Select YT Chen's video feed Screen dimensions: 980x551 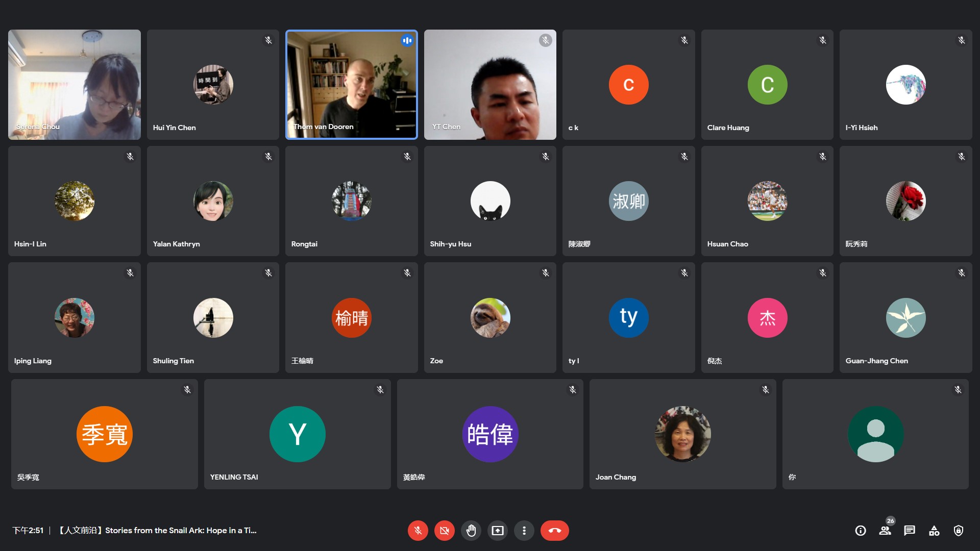(x=490, y=85)
